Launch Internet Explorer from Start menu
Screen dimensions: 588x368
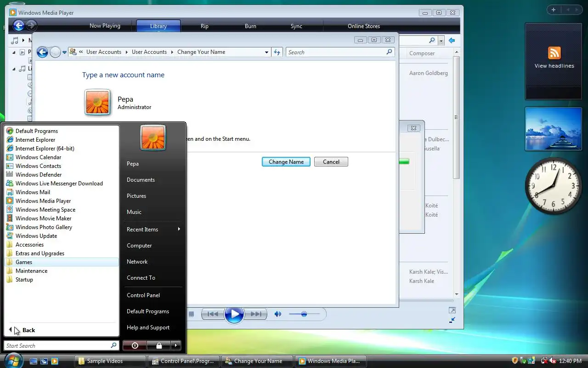(62, 140)
